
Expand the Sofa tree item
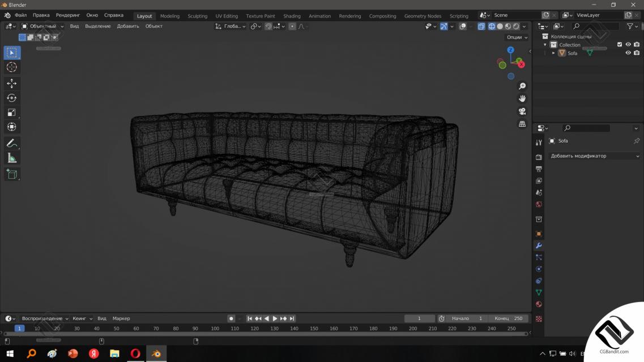[x=553, y=53]
